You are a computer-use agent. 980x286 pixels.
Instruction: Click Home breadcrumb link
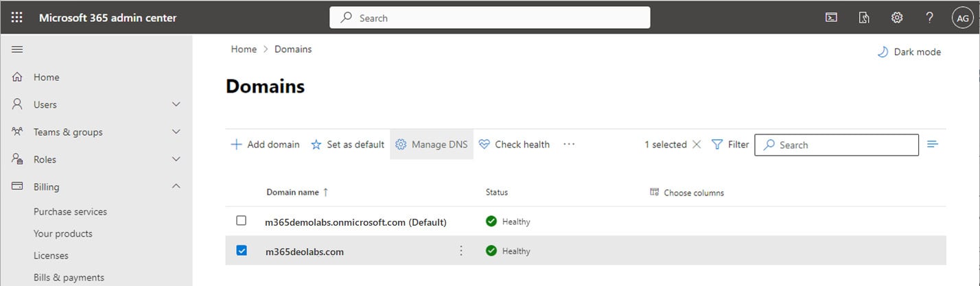[244, 49]
